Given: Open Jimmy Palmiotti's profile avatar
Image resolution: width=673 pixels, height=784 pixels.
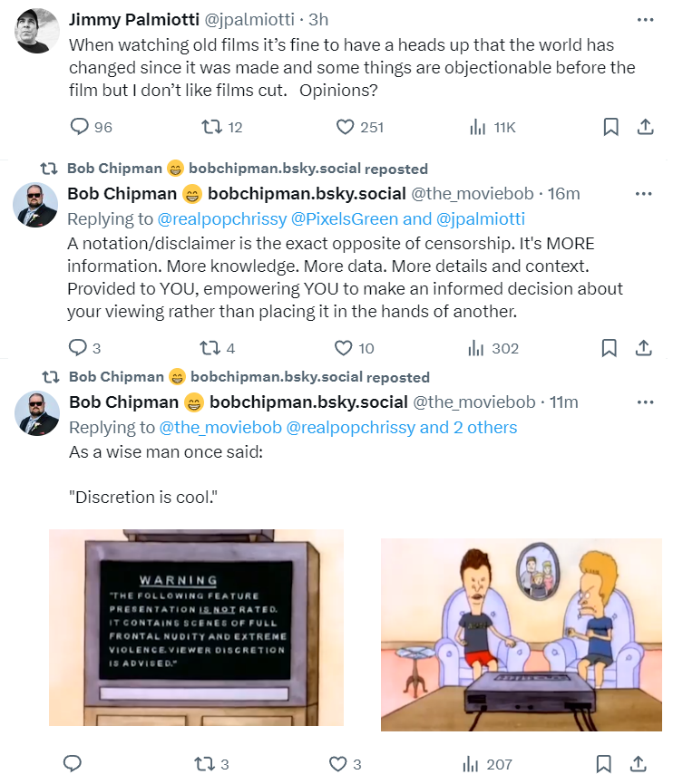Looking at the screenshot, I should 36,31.
